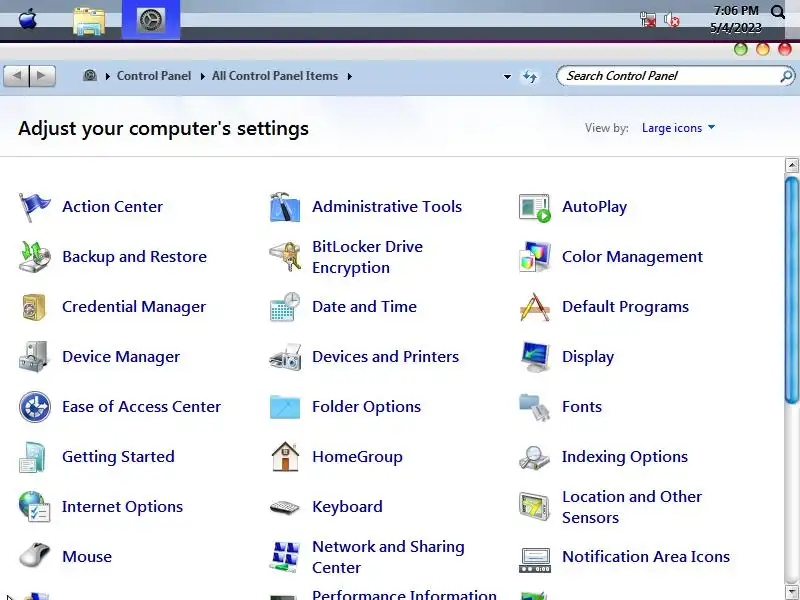Click the Folder Options folder icon
This screenshot has width=800, height=600.
(285, 407)
